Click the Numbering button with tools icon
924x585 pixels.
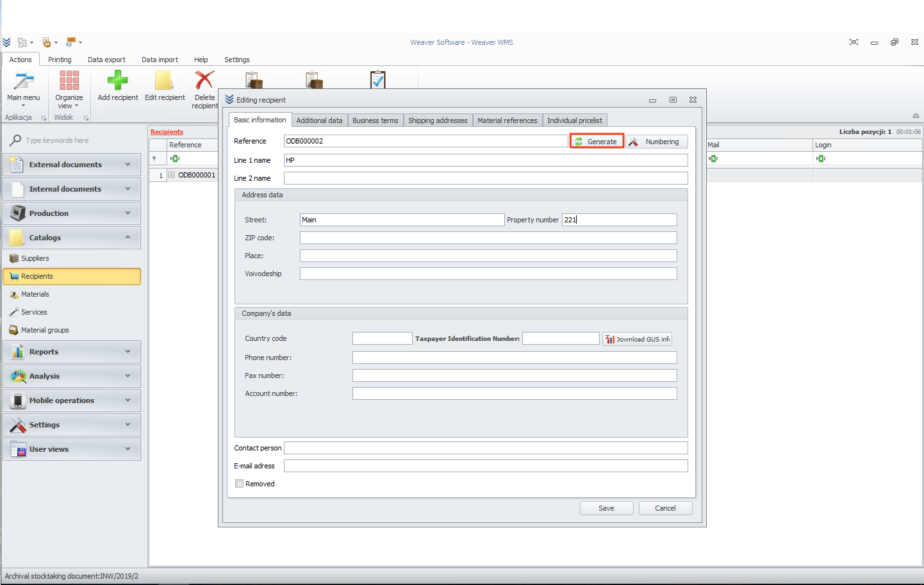[657, 142]
